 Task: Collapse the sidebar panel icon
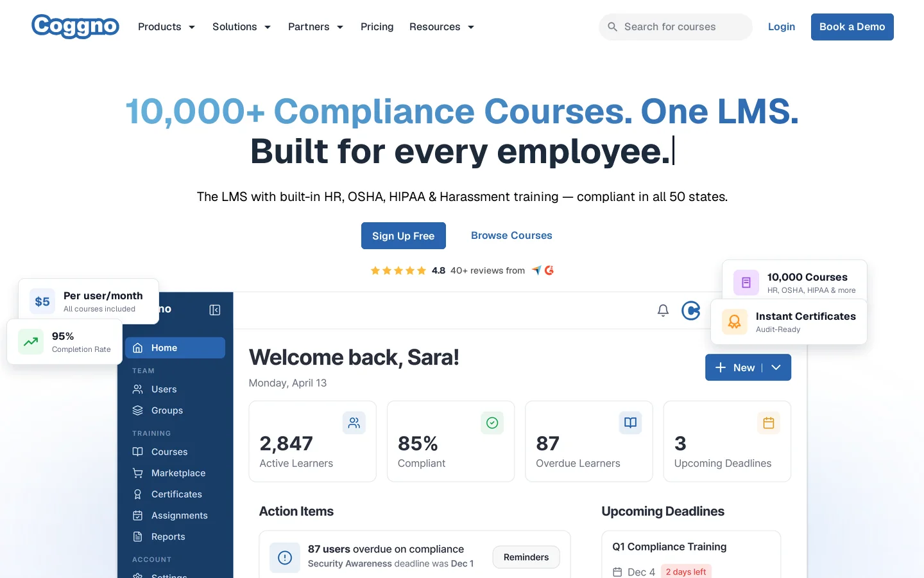pyautogui.click(x=215, y=310)
